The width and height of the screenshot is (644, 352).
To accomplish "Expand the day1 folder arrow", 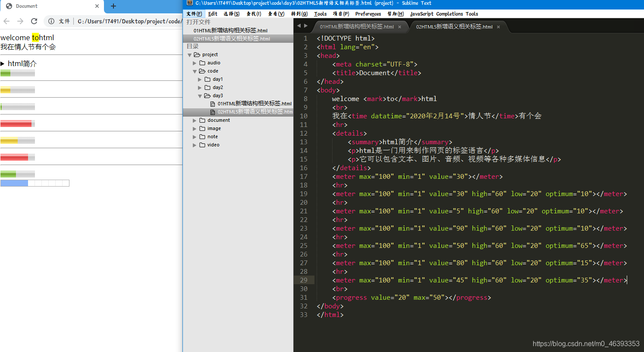I will point(200,79).
